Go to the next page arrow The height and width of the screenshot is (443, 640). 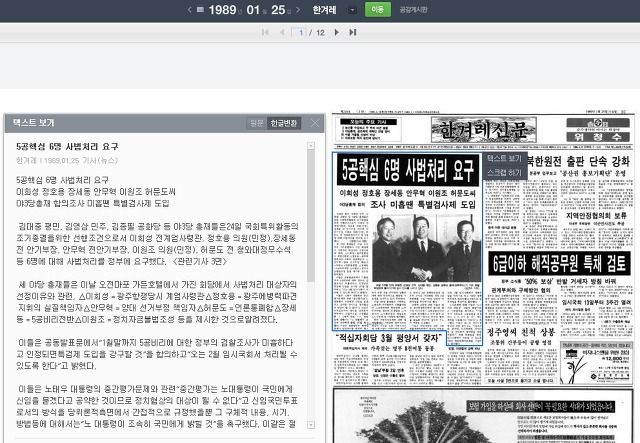coord(336,32)
